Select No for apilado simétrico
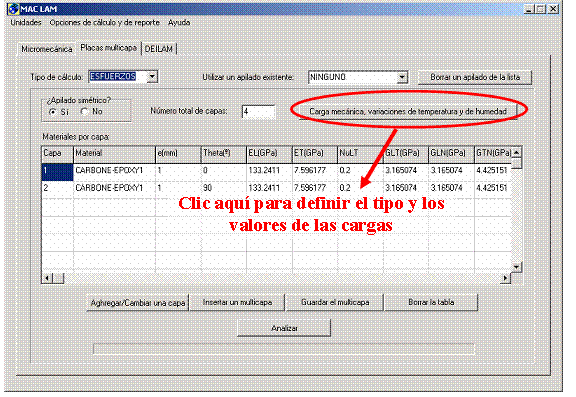 [85, 111]
